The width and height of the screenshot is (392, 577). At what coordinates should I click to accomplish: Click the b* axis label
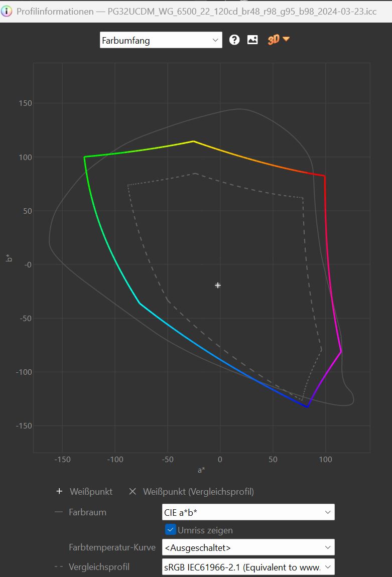pyautogui.click(x=9, y=258)
